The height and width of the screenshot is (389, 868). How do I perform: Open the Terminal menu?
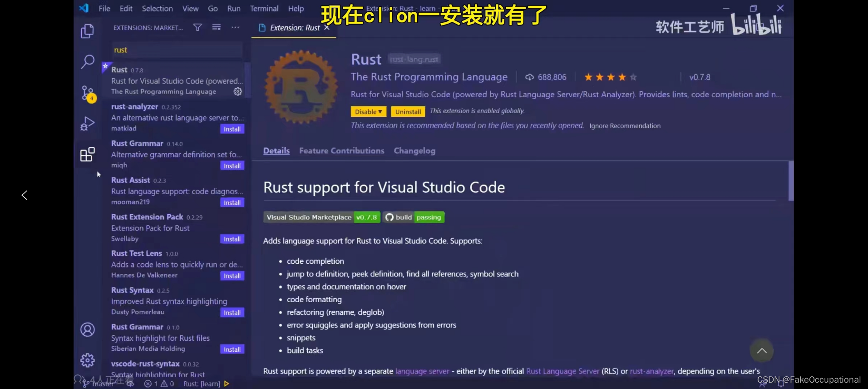(x=264, y=9)
